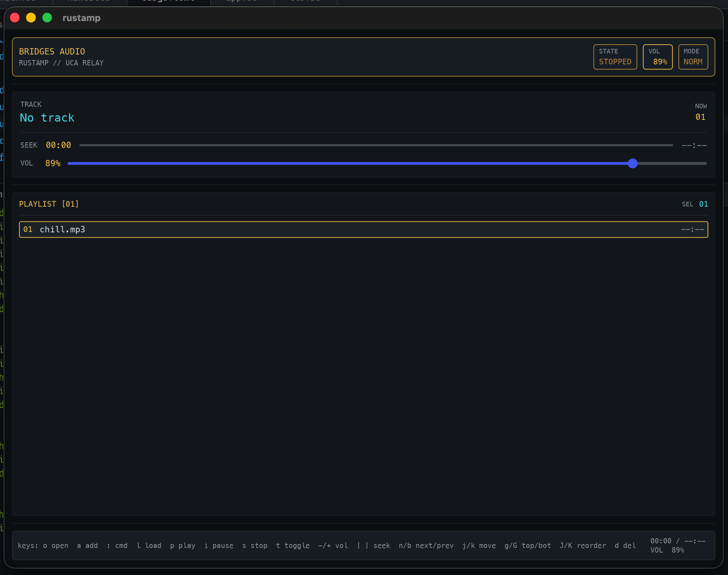Click the 'i pause' key hint
728x575 pixels.
(x=219, y=545)
